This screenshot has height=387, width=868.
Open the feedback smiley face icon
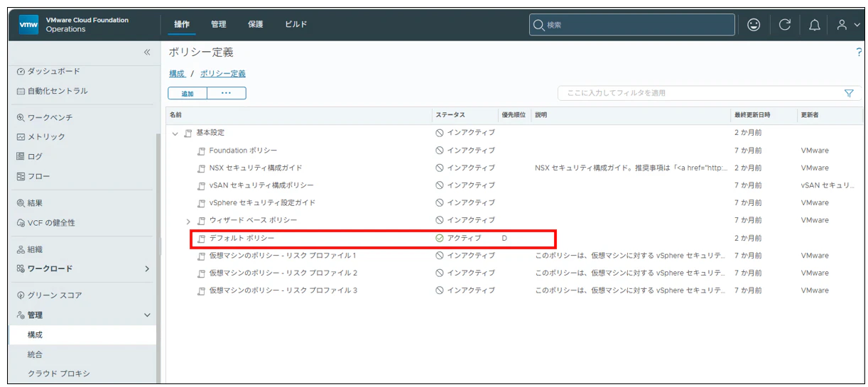[754, 25]
